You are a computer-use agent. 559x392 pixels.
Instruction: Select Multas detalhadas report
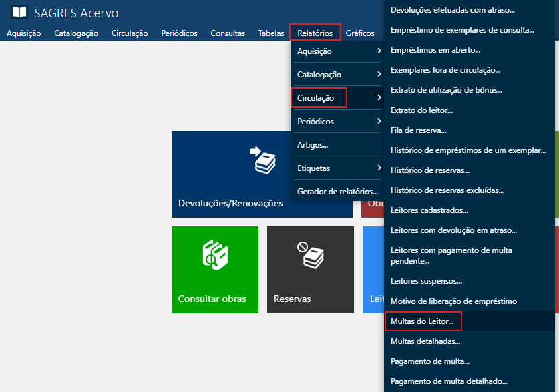coord(425,341)
